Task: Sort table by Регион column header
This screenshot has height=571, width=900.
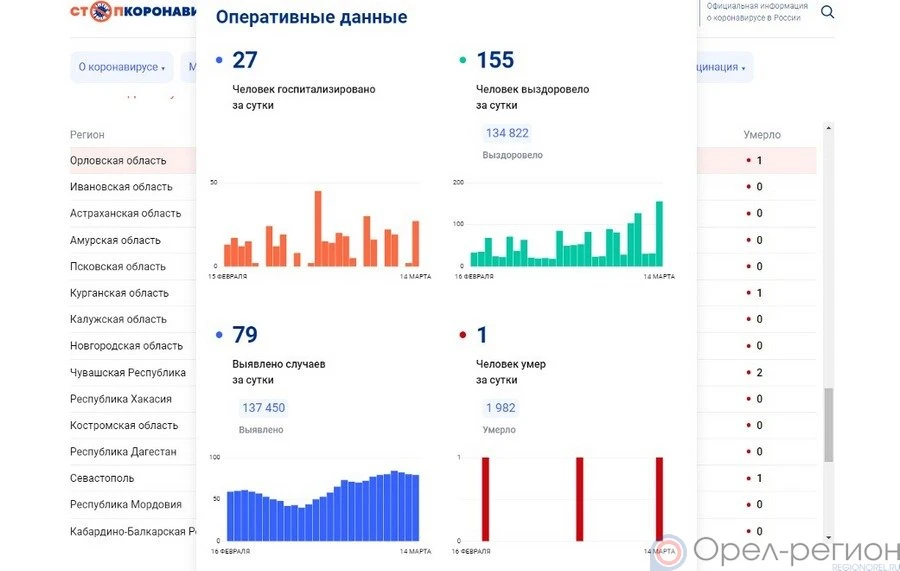Action: [87, 135]
